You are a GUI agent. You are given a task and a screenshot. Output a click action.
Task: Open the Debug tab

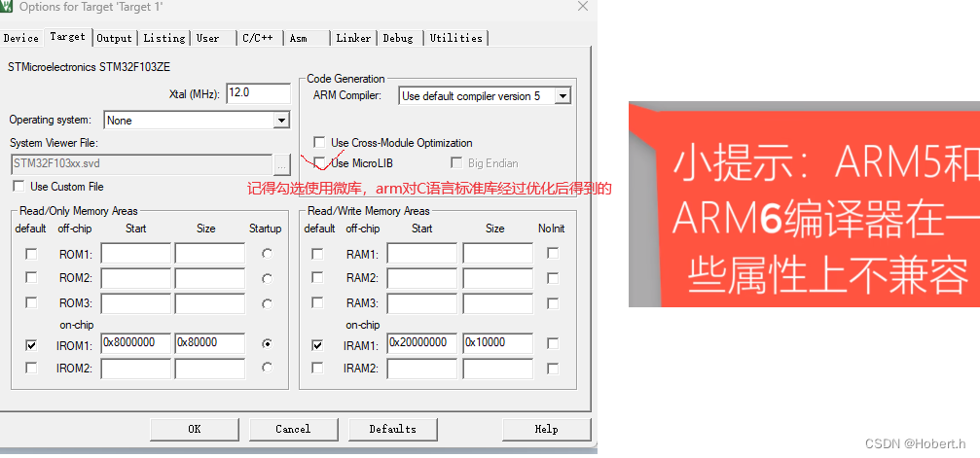coord(398,38)
